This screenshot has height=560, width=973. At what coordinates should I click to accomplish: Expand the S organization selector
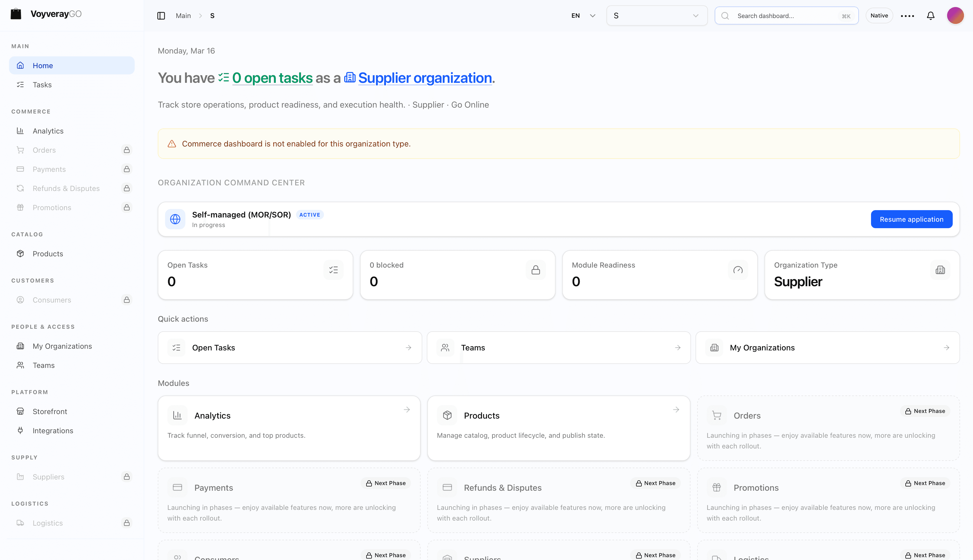coord(657,16)
